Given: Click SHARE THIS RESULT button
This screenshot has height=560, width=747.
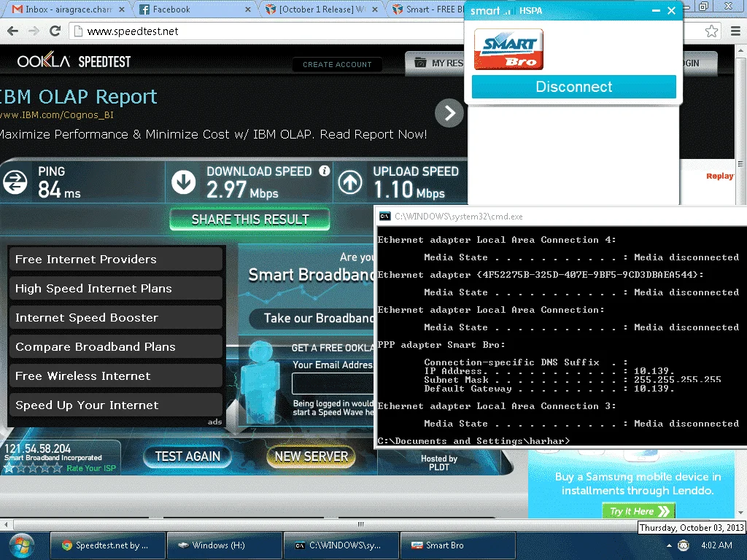Looking at the screenshot, I should pyautogui.click(x=250, y=219).
